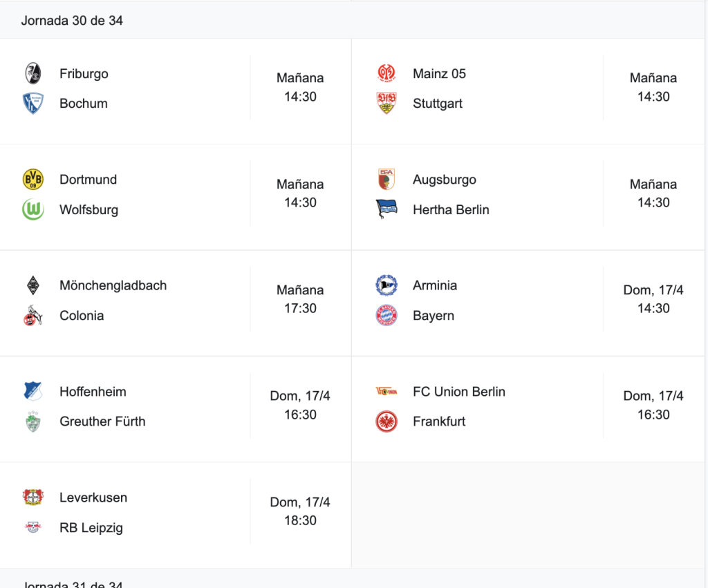Select the Dortmund BVB crest
This screenshot has height=588, width=708.
point(33,180)
